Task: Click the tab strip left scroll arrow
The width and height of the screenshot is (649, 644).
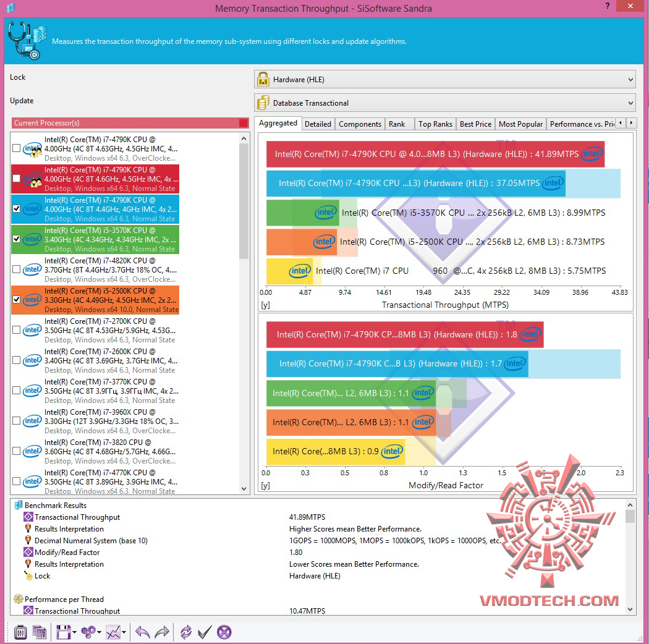Action: pyautogui.click(x=620, y=123)
